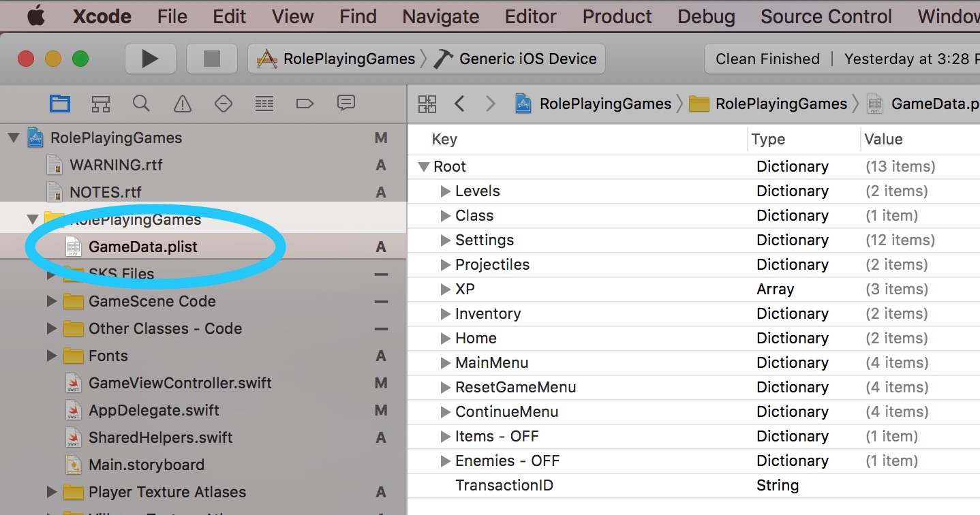Click the forward navigation arrow

click(489, 103)
